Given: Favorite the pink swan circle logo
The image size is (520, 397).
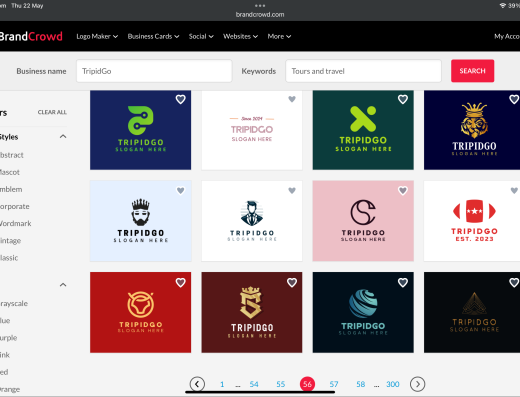Looking at the screenshot, I should tap(403, 191).
